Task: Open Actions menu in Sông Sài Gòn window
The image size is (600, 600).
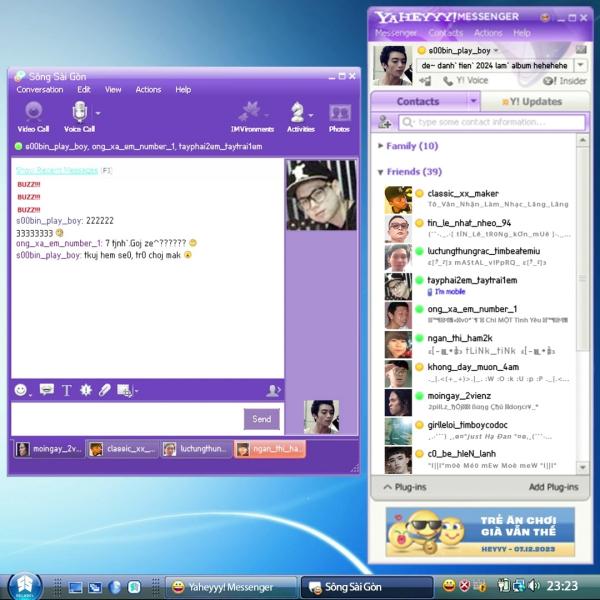Action: point(148,90)
